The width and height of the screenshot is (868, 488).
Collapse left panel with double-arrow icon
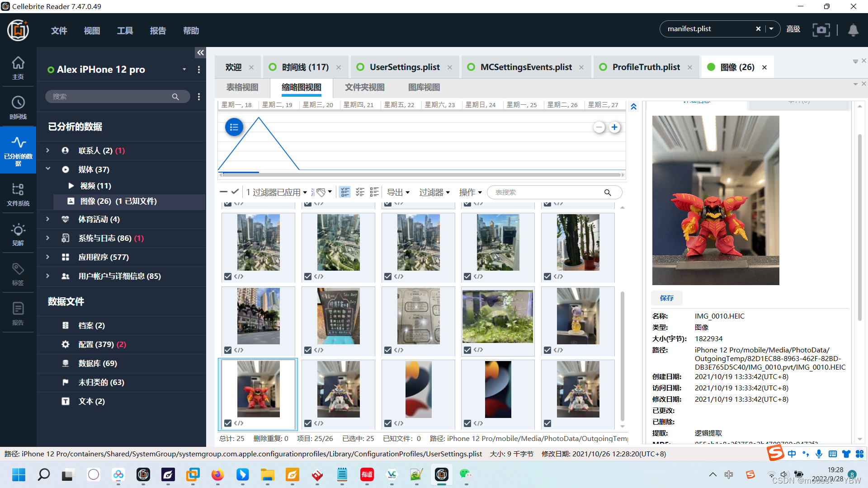coord(200,53)
